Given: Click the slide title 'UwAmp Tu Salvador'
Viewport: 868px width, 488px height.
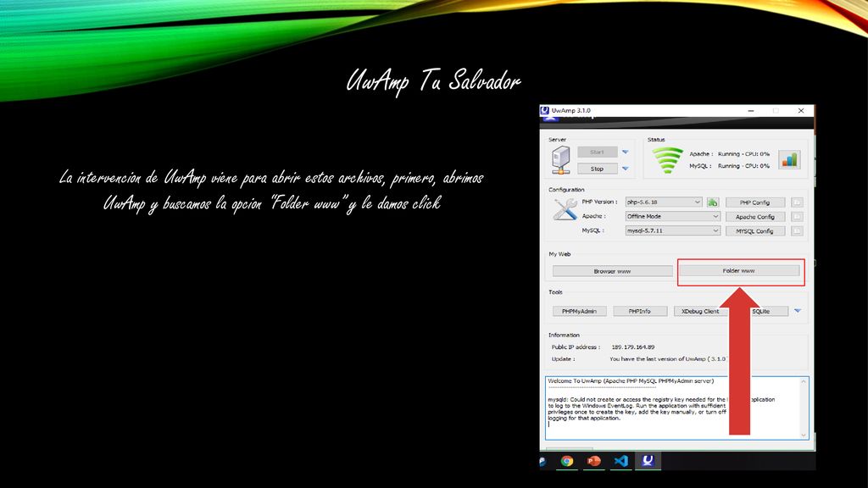Looking at the screenshot, I should pos(433,81).
